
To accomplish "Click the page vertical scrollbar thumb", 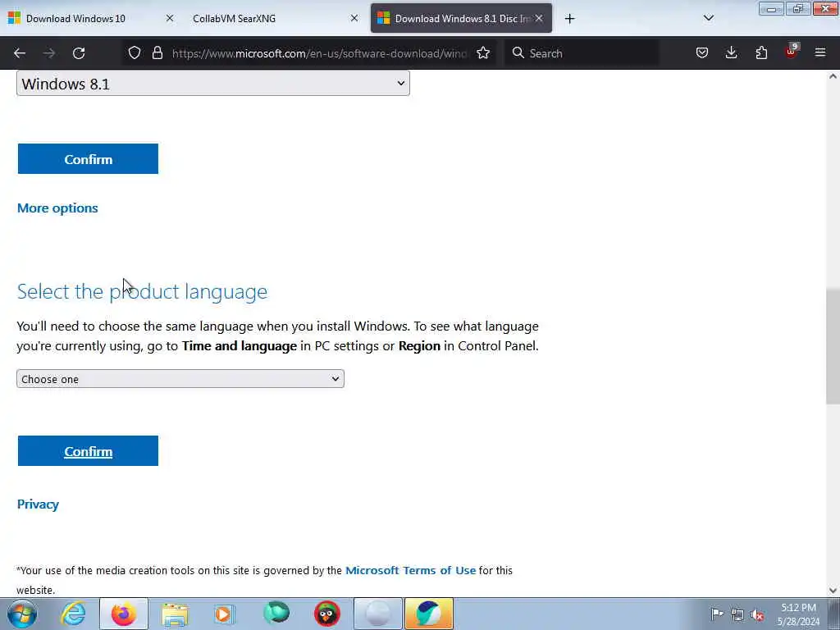I will (x=833, y=347).
